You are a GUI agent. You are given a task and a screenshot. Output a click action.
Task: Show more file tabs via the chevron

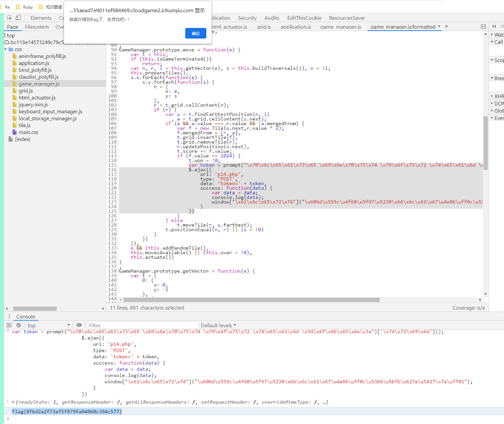pyautogui.click(x=447, y=26)
